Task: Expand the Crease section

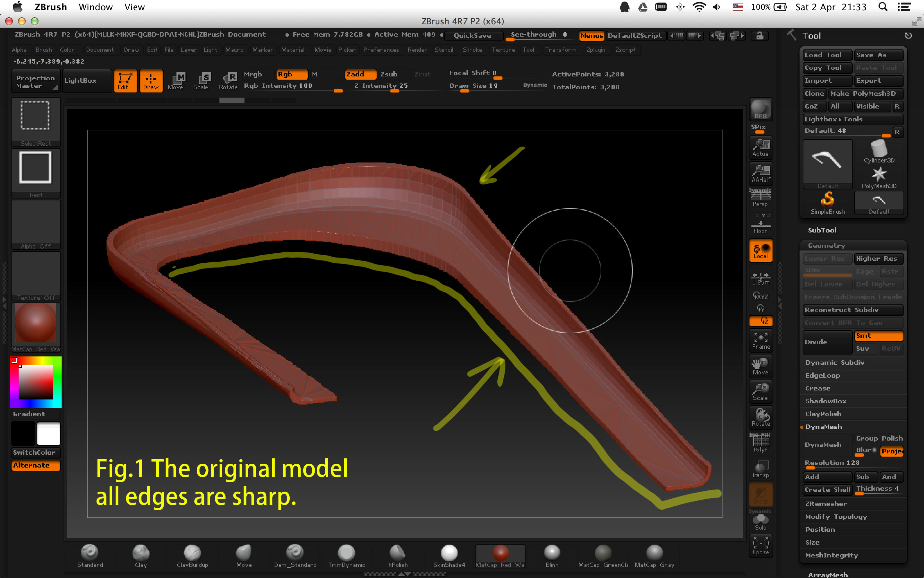Action: pyautogui.click(x=817, y=389)
